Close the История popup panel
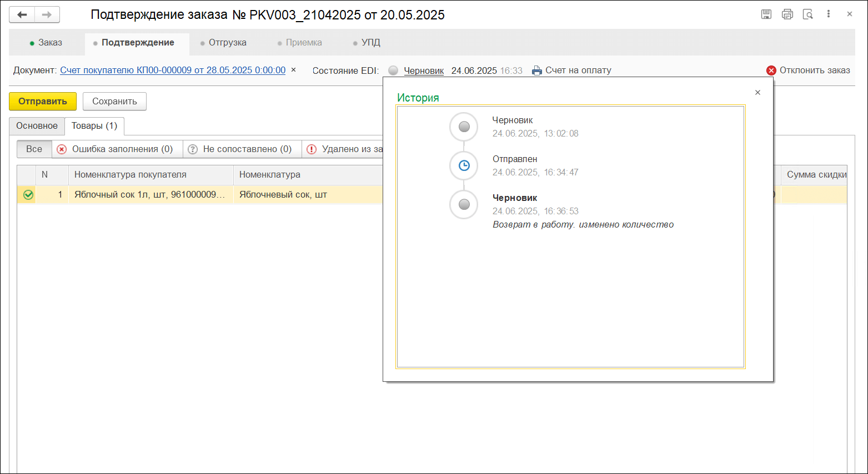This screenshot has height=474, width=868. click(757, 93)
